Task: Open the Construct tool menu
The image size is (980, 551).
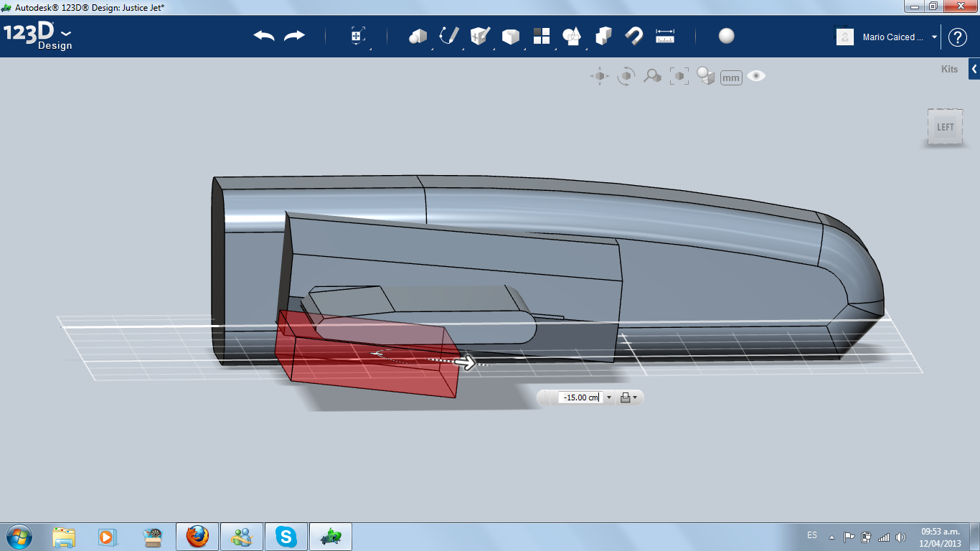Action: point(479,36)
